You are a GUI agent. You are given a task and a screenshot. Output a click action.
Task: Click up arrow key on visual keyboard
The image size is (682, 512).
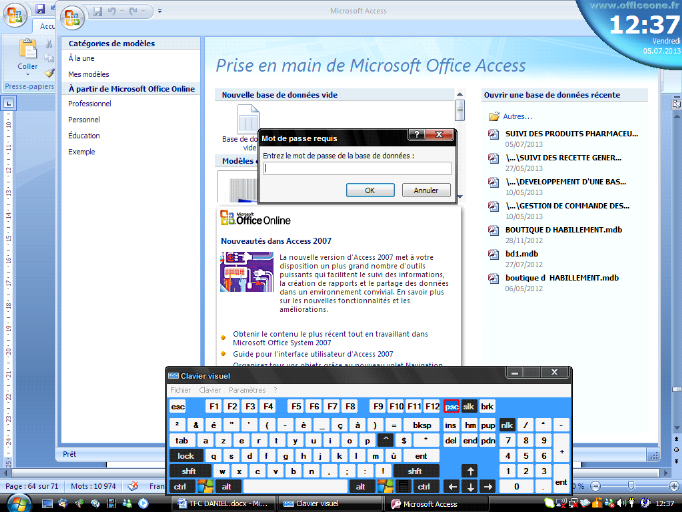click(x=470, y=471)
